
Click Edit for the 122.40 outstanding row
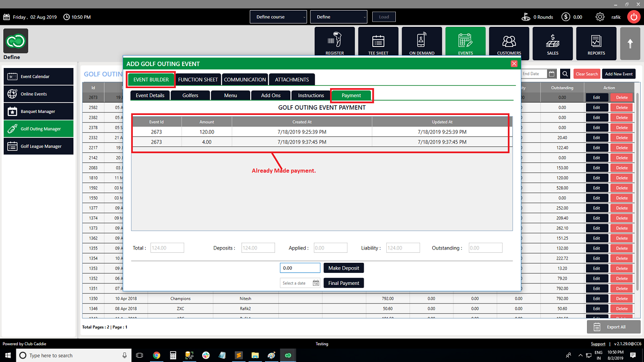click(x=596, y=147)
